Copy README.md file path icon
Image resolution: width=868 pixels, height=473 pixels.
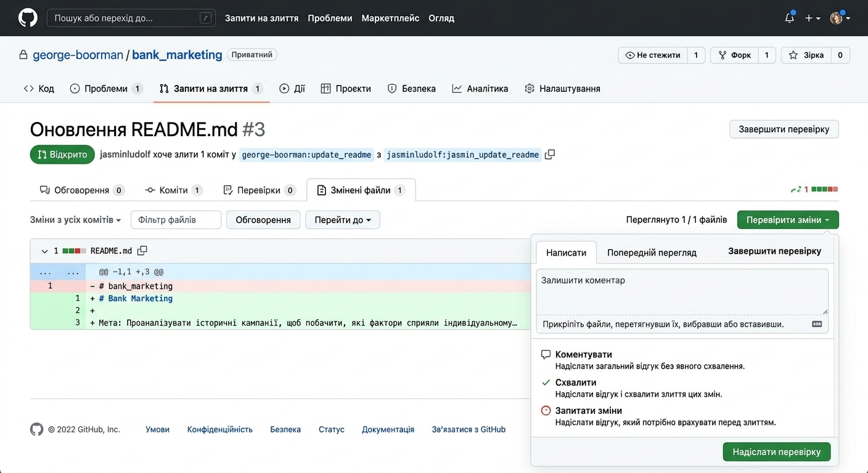(142, 251)
